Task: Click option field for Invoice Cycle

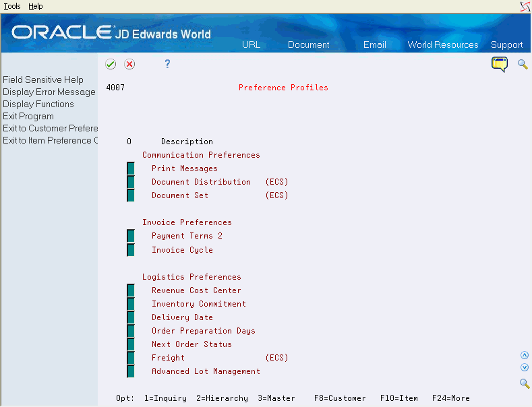Action: point(131,250)
